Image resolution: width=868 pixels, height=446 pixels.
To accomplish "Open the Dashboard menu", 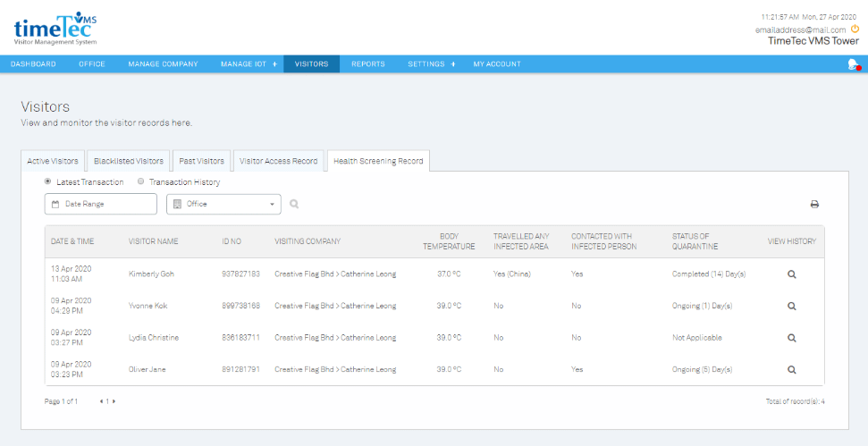I will pyautogui.click(x=33, y=64).
